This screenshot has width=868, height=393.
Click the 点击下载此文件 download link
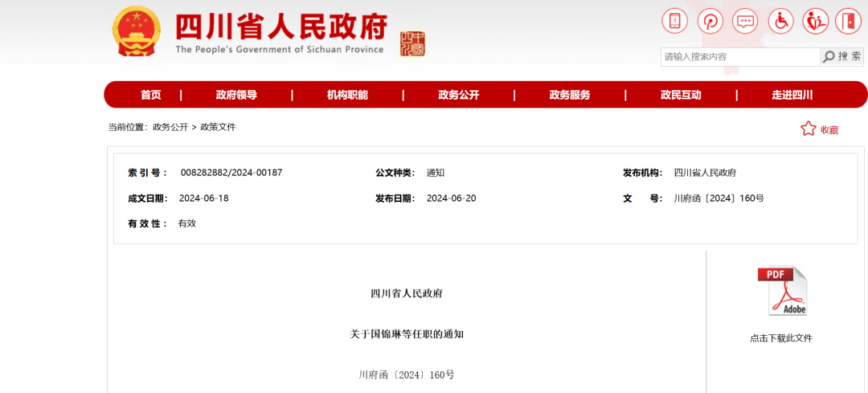(x=780, y=338)
